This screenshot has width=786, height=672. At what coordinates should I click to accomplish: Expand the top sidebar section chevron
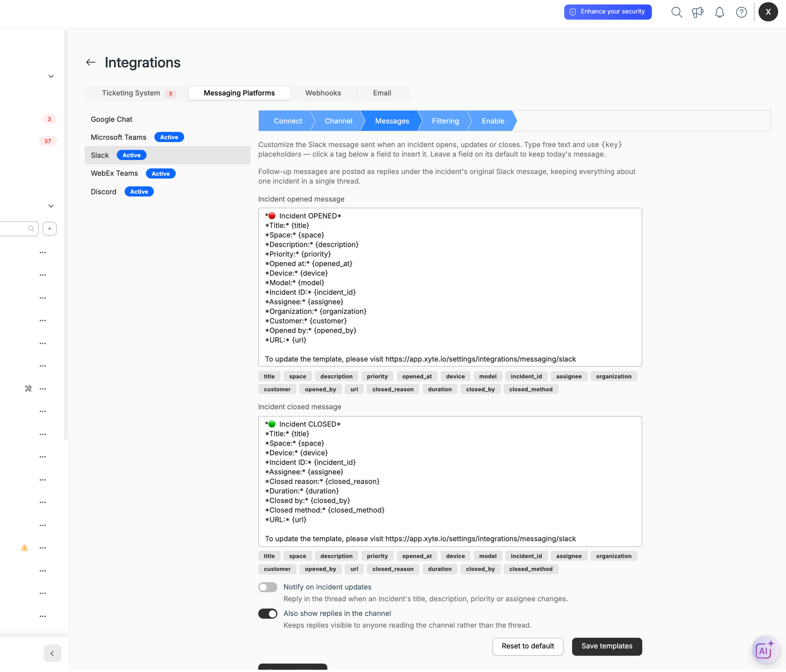(x=51, y=76)
